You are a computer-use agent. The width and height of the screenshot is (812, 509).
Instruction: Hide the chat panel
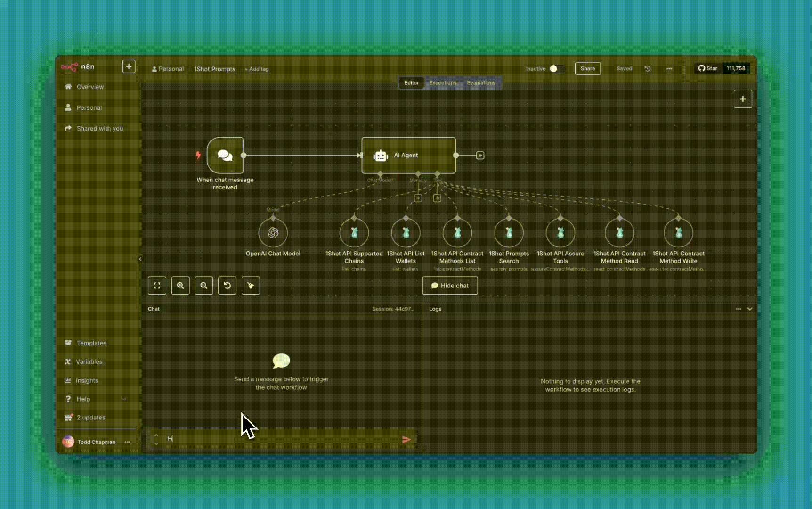[450, 286]
